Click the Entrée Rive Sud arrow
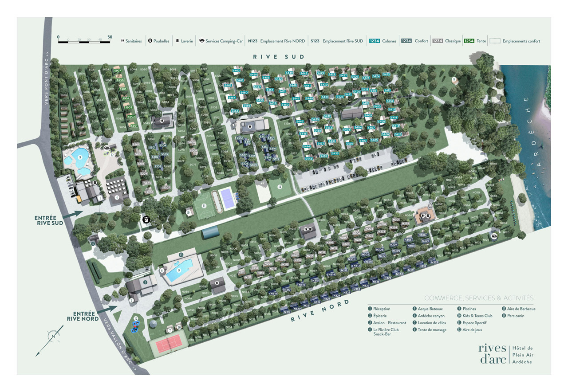568x392 pixels. 74,214
